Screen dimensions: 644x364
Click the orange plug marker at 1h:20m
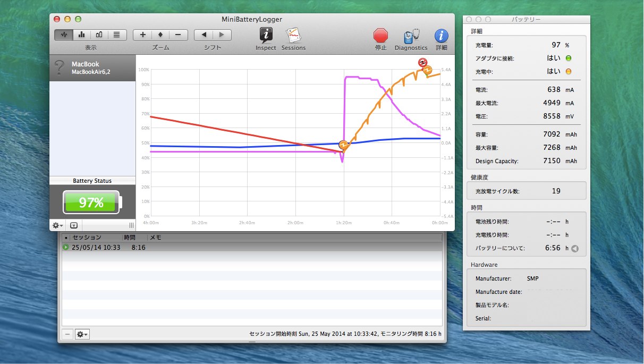[x=343, y=145]
